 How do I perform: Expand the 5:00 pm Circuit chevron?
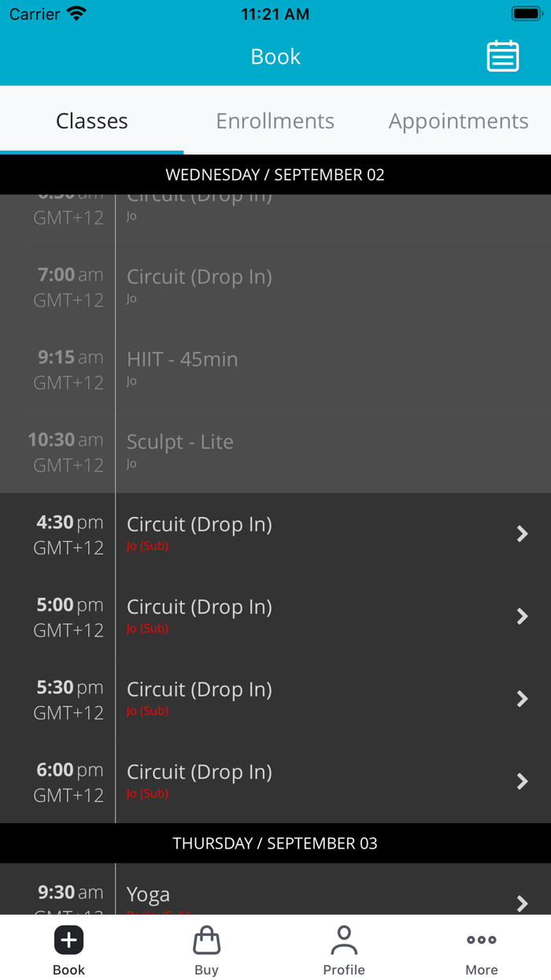522,616
